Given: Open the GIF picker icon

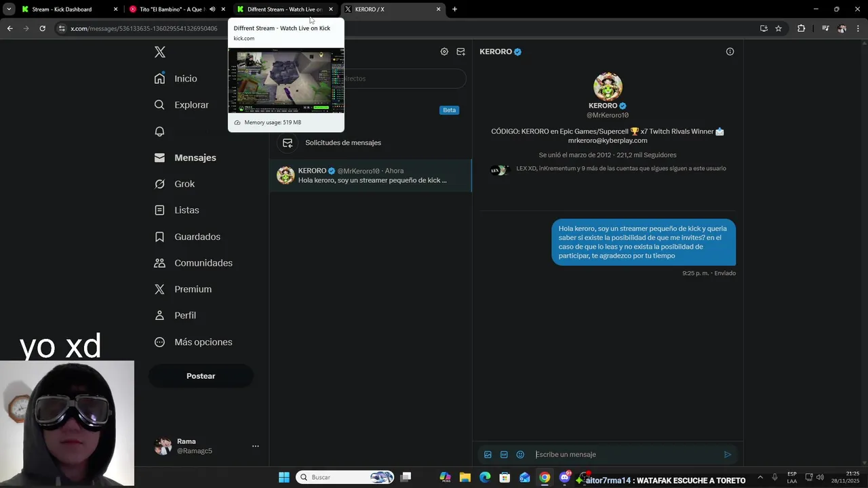Looking at the screenshot, I should click(x=504, y=455).
